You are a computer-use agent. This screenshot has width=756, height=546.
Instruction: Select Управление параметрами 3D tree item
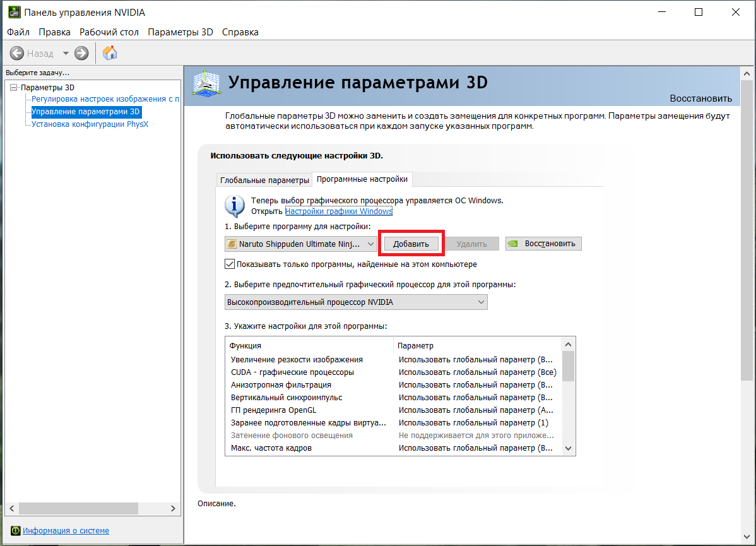pos(86,112)
